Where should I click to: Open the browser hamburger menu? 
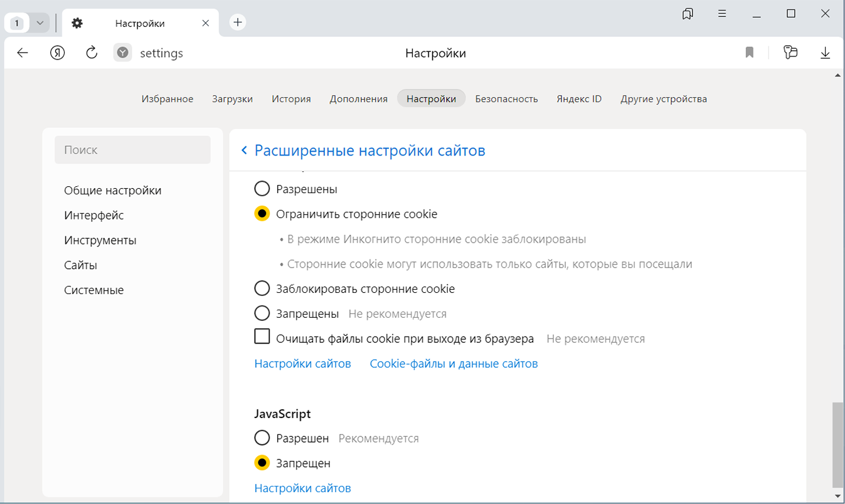722,14
